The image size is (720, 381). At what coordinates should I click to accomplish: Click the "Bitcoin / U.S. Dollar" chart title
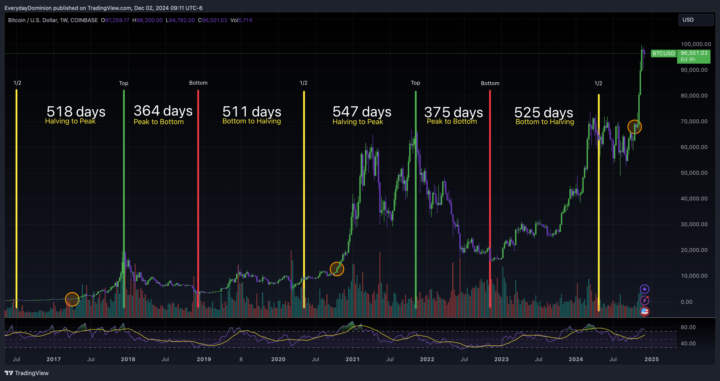click(x=34, y=20)
